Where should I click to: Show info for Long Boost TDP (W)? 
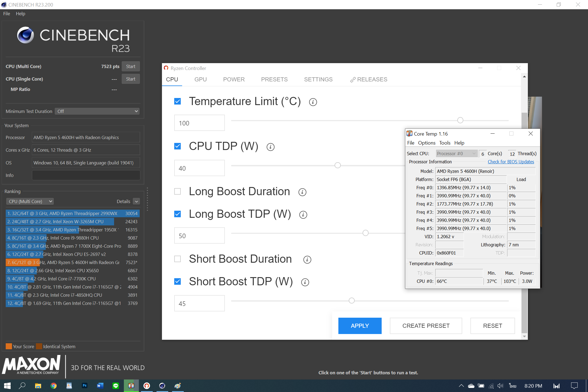(x=303, y=215)
